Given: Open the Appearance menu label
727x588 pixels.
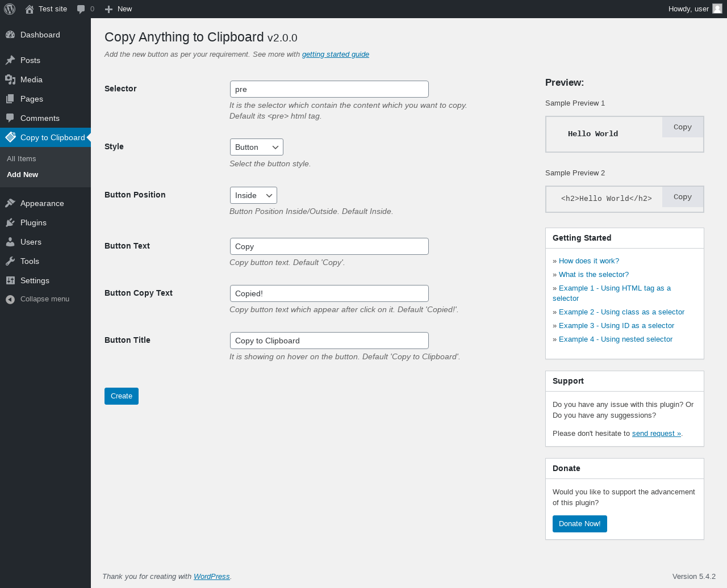Looking at the screenshot, I should (42, 203).
